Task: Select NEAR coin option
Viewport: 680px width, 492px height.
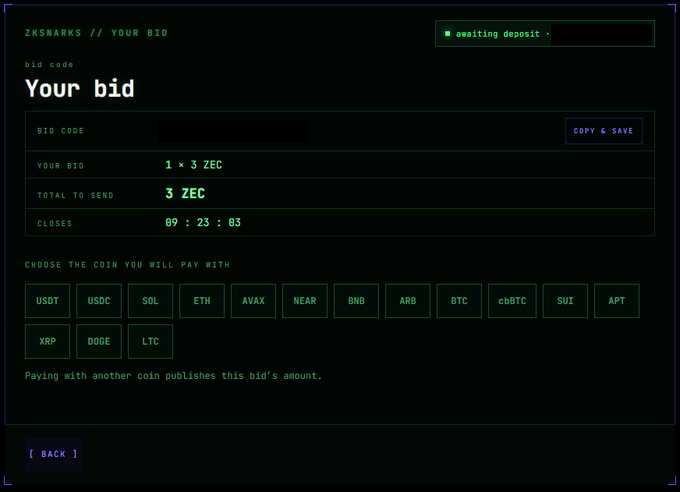Action: click(x=305, y=301)
